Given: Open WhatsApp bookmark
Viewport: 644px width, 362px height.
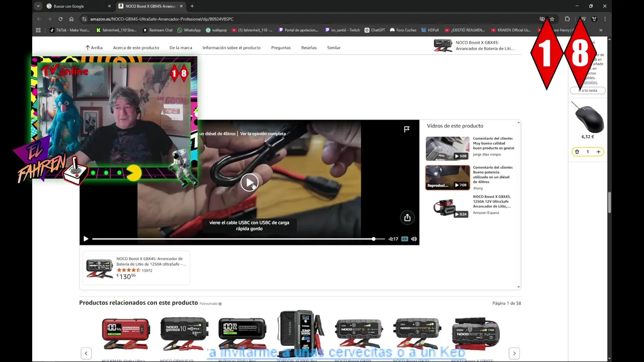Looking at the screenshot, I should tap(189, 30).
